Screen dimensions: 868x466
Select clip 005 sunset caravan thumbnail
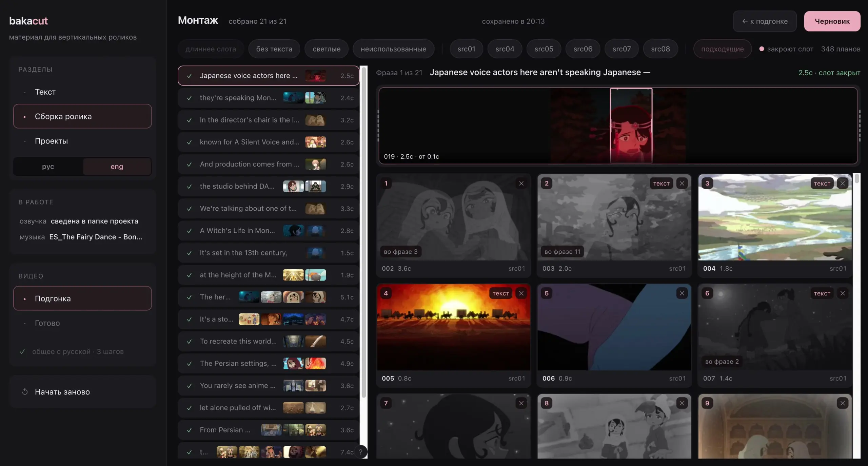pyautogui.click(x=454, y=327)
